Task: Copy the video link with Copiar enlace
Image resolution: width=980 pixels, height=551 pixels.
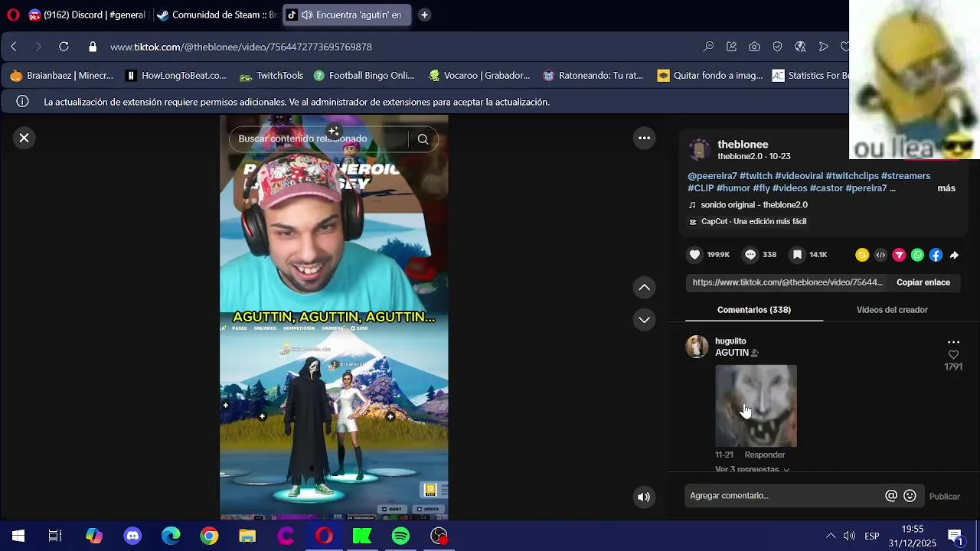Action: coord(923,282)
